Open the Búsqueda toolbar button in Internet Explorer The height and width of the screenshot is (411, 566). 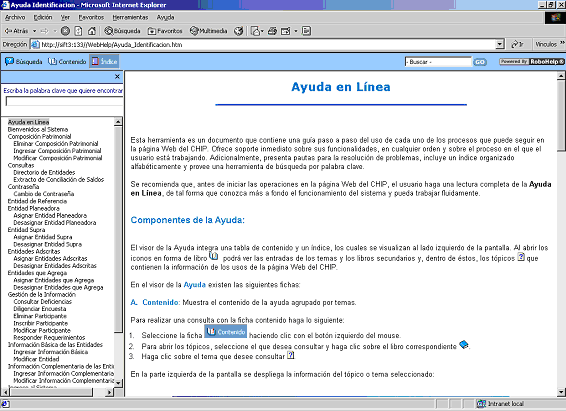[x=122, y=31]
